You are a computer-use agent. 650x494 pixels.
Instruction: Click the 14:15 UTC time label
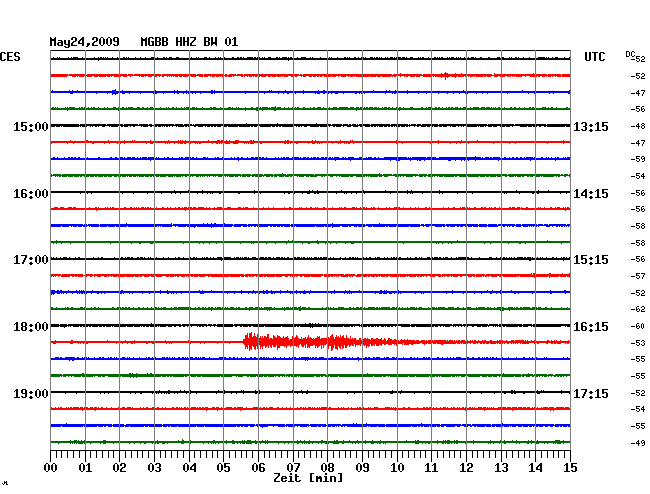coord(591,194)
